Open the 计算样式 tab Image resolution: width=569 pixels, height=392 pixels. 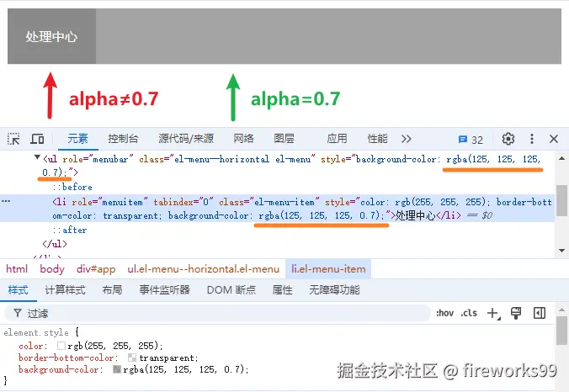tap(65, 290)
